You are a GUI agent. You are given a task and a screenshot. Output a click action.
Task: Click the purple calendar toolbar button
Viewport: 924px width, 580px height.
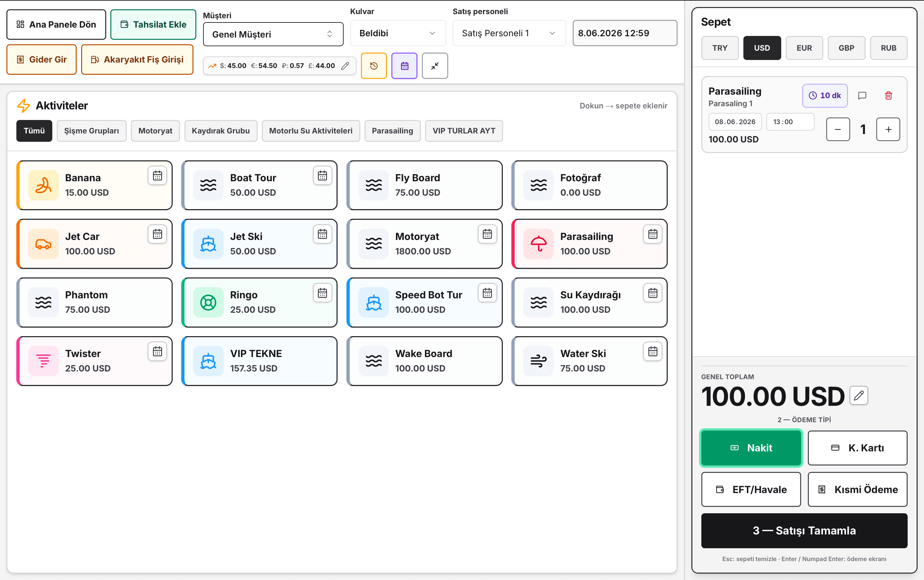404,66
